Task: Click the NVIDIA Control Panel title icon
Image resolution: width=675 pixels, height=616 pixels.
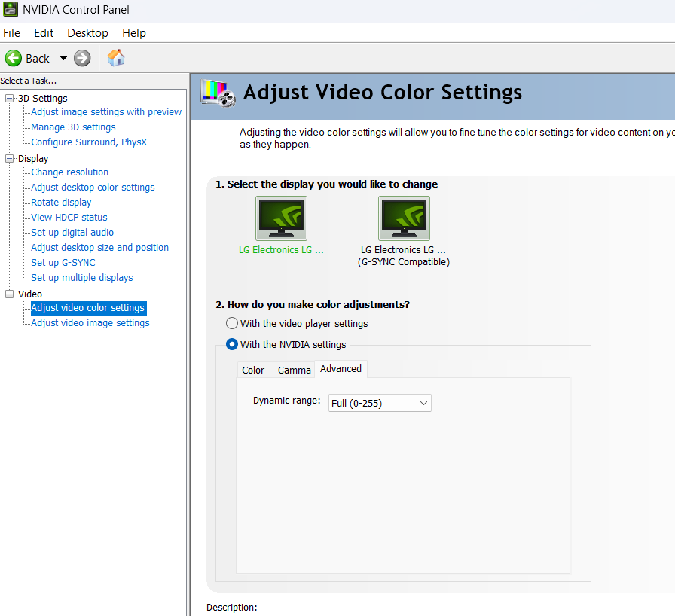Action: [x=11, y=9]
